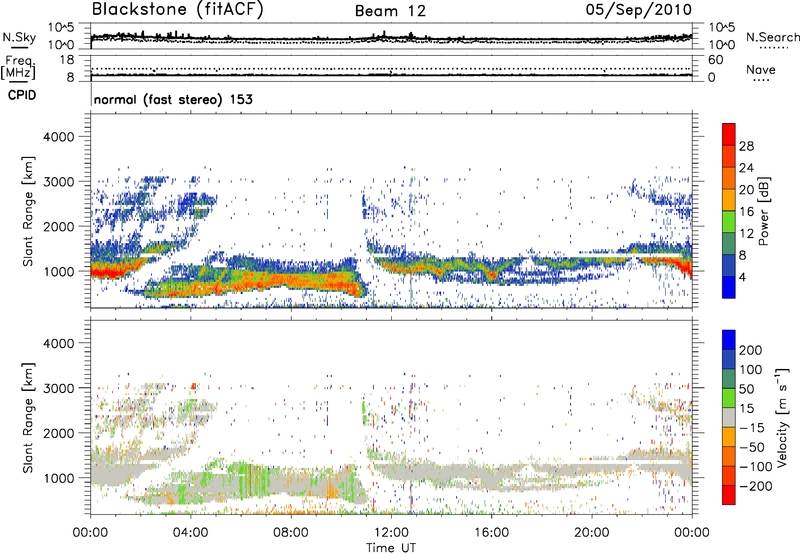Image resolution: width=800 pixels, height=554 pixels.
Task: Click the 16:00 time tick label
Action: pyautogui.click(x=491, y=533)
